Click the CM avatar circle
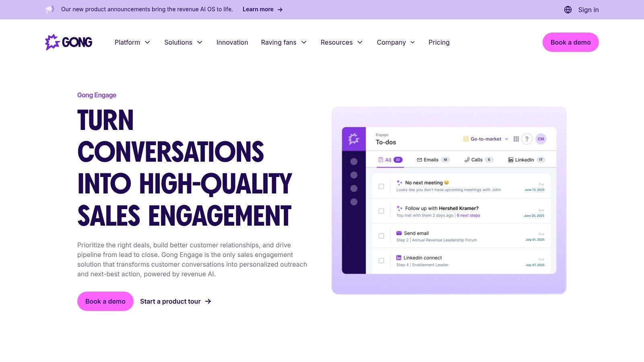Image resolution: width=644 pixels, height=362 pixels. point(541,139)
